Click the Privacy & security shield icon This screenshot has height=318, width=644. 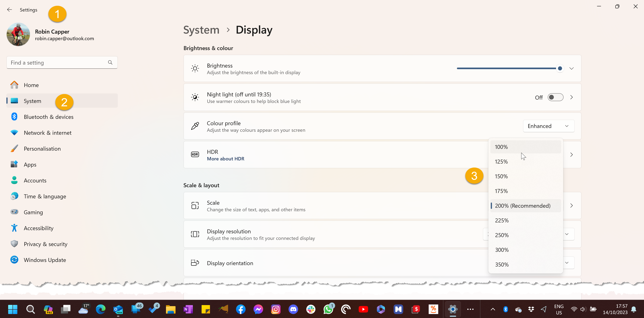[x=14, y=244]
